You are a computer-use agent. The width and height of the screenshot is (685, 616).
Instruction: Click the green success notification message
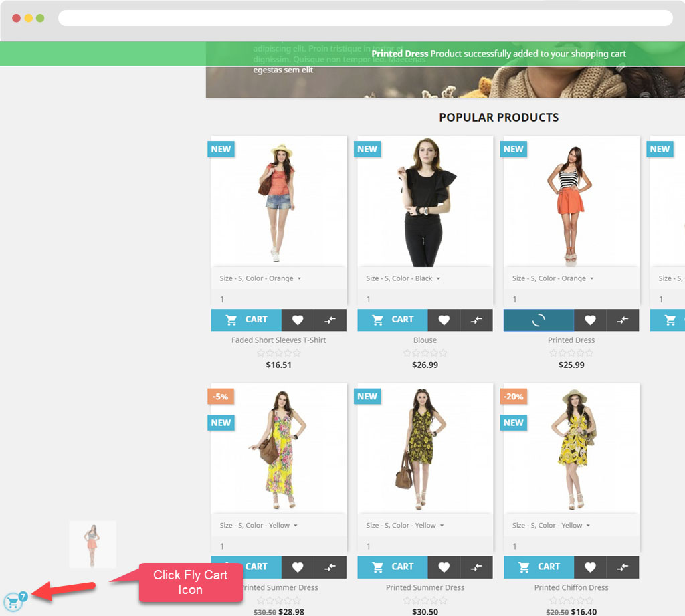pyautogui.click(x=498, y=54)
